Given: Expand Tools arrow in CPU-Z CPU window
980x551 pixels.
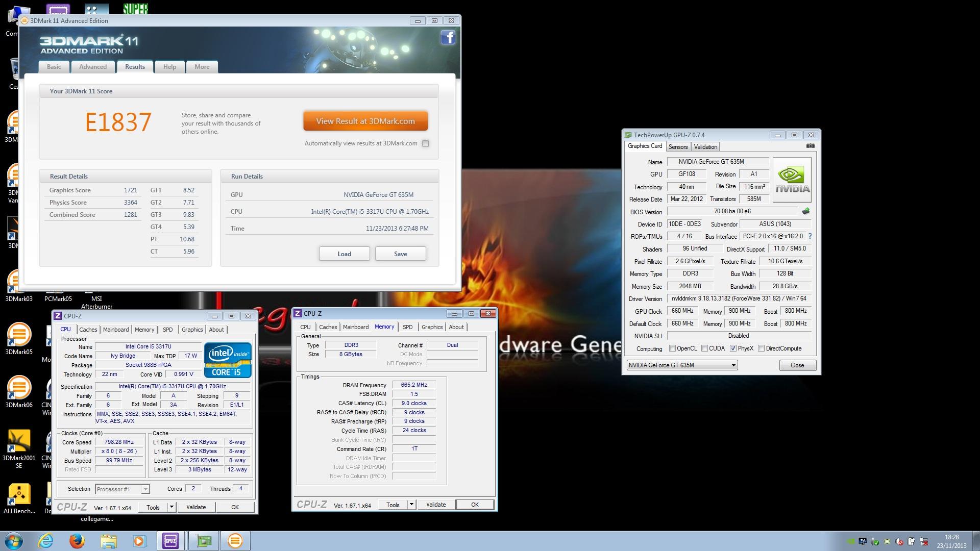Looking at the screenshot, I should 171,507.
